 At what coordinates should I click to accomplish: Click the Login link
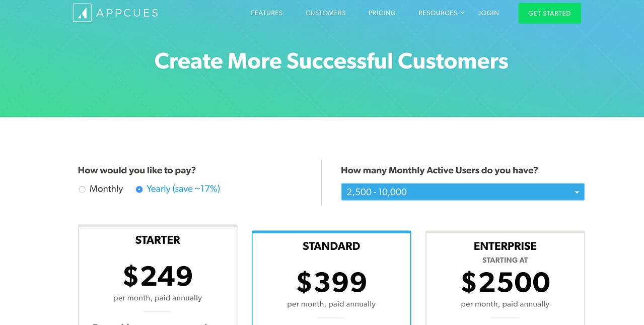pyautogui.click(x=488, y=13)
